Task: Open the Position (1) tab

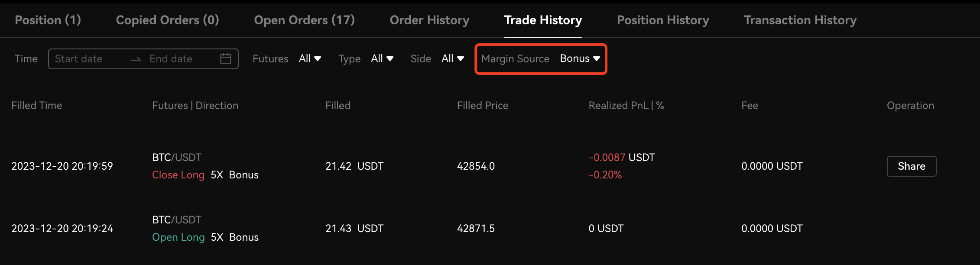Action: click(48, 20)
